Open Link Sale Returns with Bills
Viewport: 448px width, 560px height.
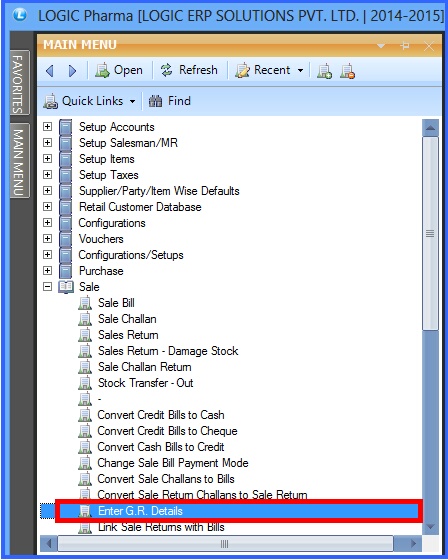(161, 527)
